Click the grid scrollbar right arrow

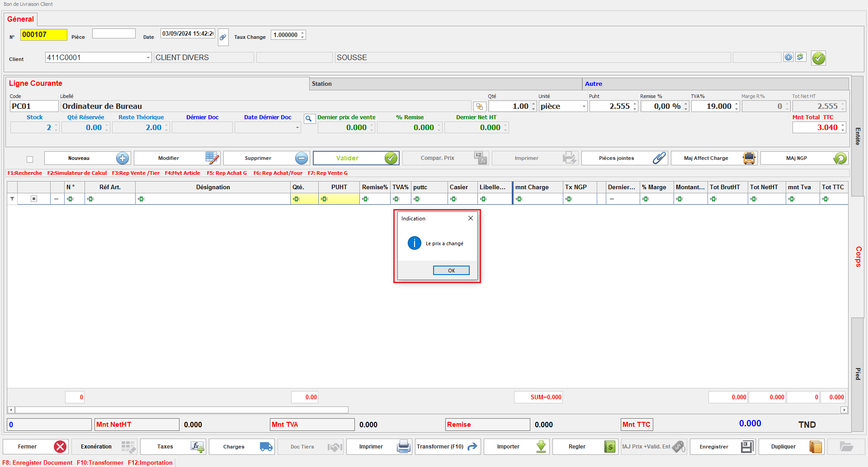click(844, 410)
